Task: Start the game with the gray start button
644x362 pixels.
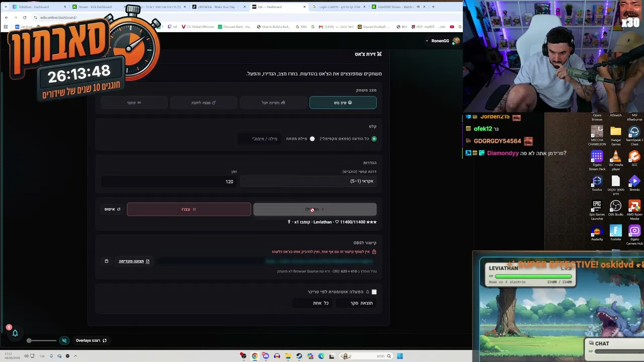Action: (x=314, y=209)
